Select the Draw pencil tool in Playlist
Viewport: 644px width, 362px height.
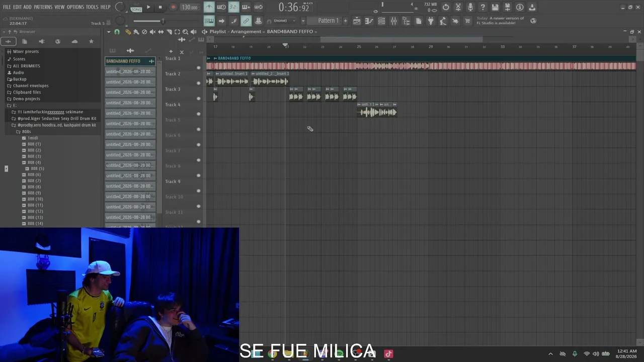pos(128,32)
